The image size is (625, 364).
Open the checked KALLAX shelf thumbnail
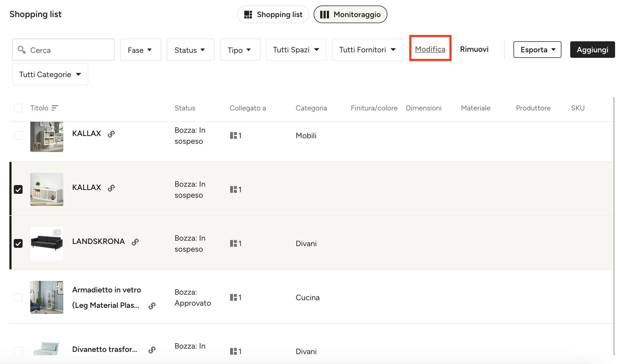47,189
